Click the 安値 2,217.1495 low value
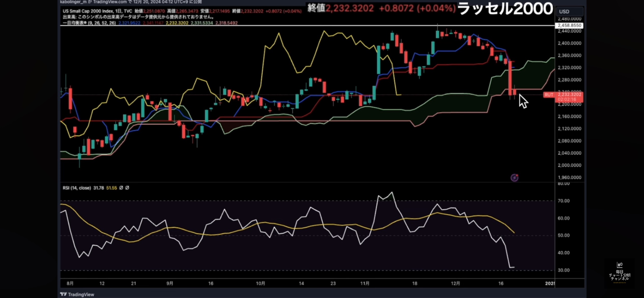The width and height of the screenshot is (644, 298). pos(215,11)
